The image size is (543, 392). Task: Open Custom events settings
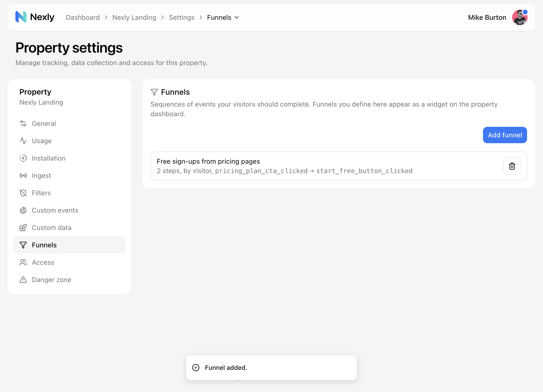tap(69, 210)
